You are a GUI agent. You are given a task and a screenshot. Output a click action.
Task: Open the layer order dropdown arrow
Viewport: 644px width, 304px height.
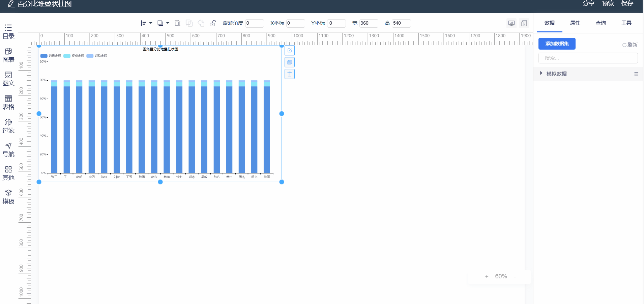[168, 23]
